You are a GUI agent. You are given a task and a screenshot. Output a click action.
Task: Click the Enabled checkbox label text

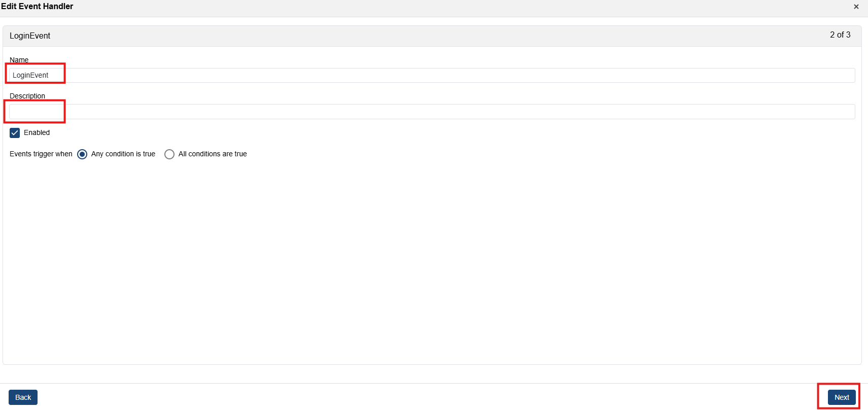click(37, 133)
